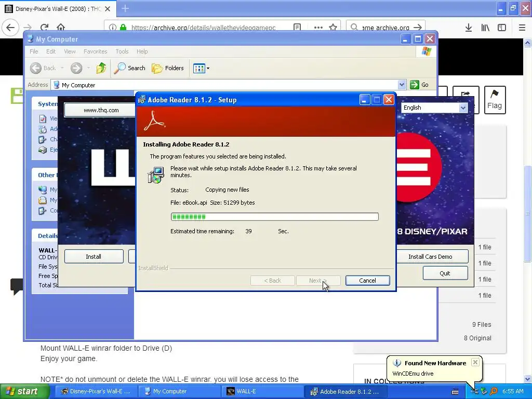Click the Go button in My Computer

tap(419, 85)
